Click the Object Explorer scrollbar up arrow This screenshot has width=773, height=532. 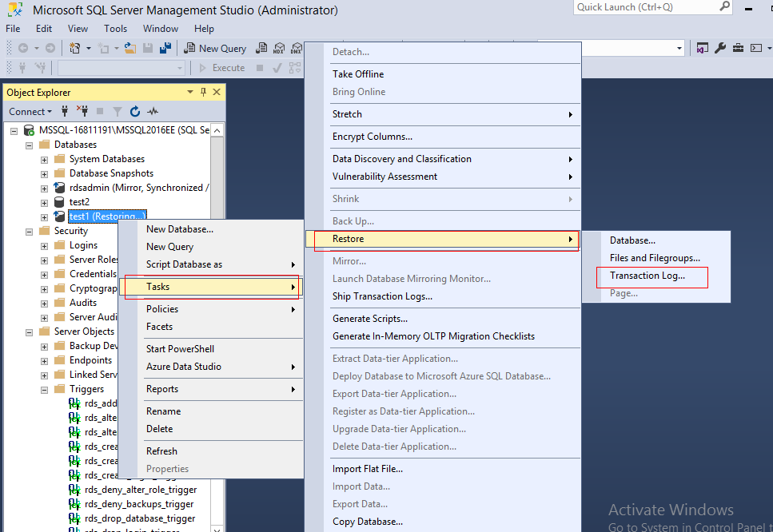point(217,130)
